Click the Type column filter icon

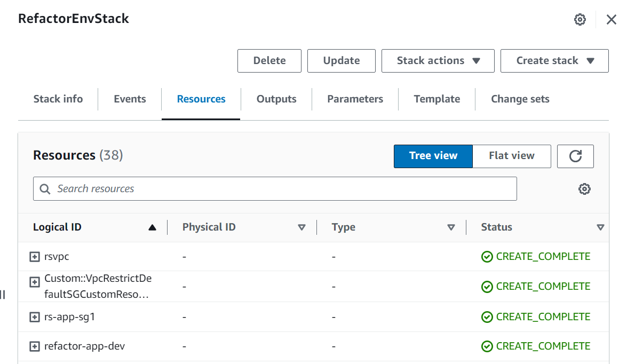(451, 226)
